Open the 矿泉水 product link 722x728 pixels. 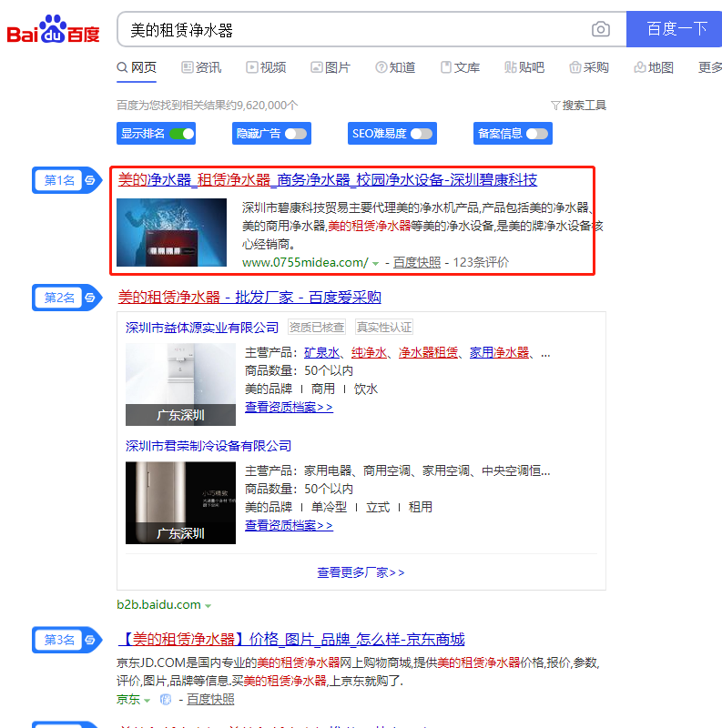pos(321,353)
